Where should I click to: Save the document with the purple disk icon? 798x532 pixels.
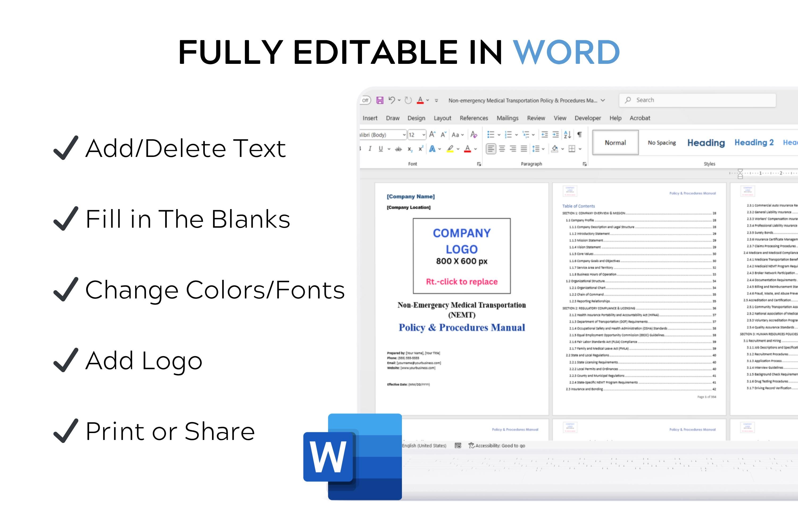click(x=380, y=100)
